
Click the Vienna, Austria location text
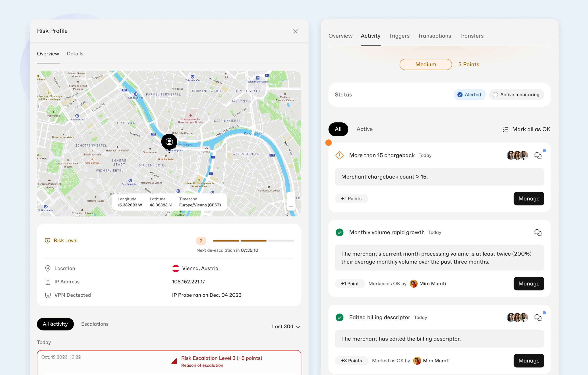click(x=200, y=268)
